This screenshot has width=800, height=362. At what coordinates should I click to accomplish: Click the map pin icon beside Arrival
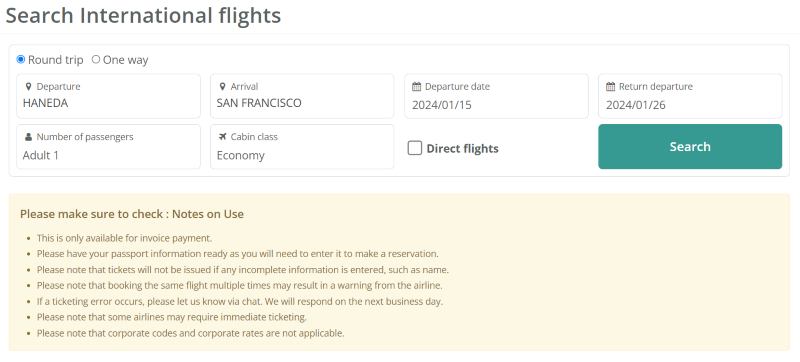pos(222,87)
